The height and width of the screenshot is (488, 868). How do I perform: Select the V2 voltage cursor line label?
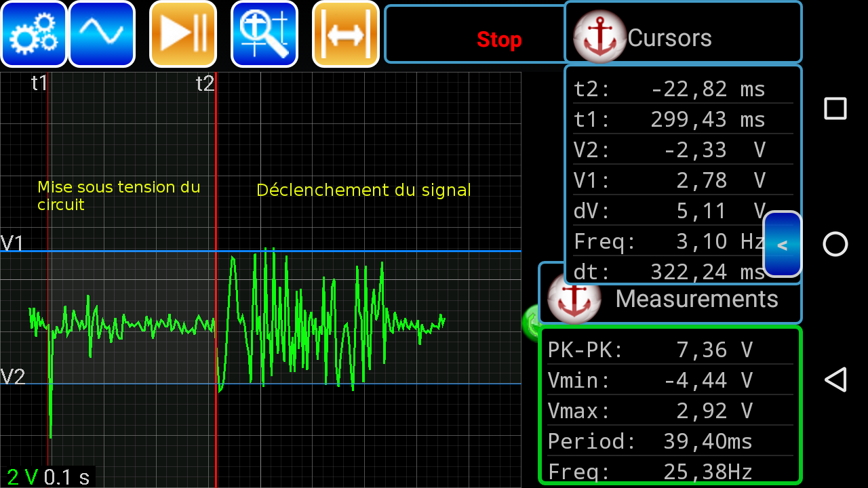[x=12, y=376]
